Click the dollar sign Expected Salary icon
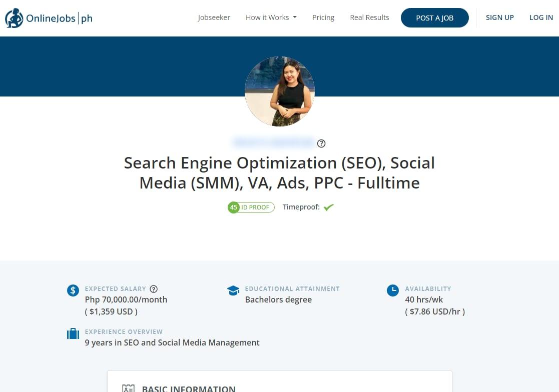559x392 pixels. click(73, 290)
